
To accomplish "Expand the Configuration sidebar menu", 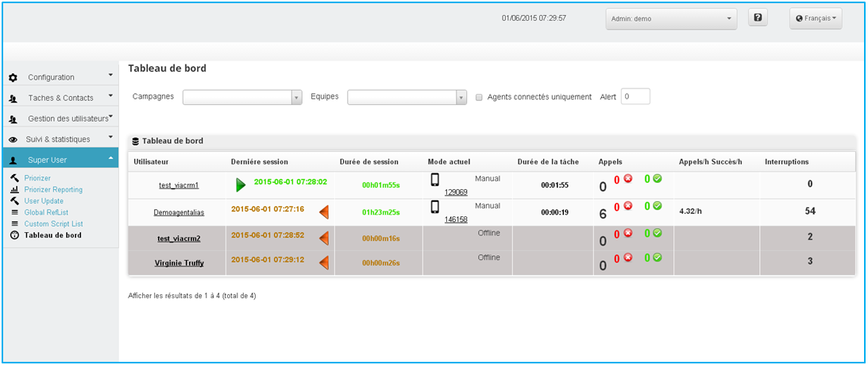I will [x=61, y=77].
